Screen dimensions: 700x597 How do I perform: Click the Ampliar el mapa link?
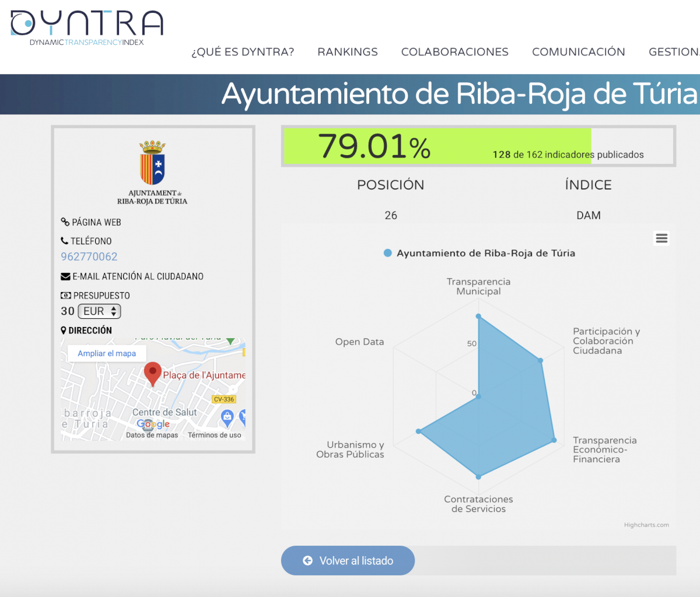[x=107, y=353]
